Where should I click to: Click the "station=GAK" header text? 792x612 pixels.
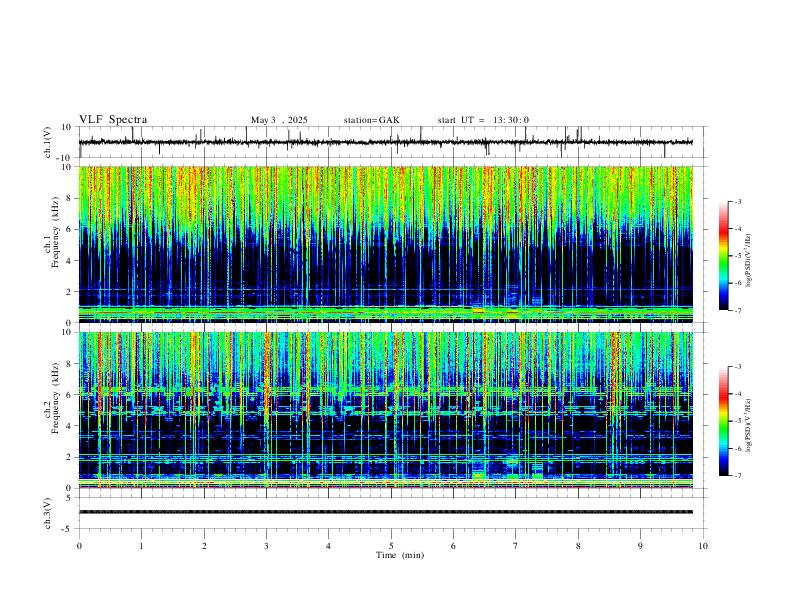(372, 120)
